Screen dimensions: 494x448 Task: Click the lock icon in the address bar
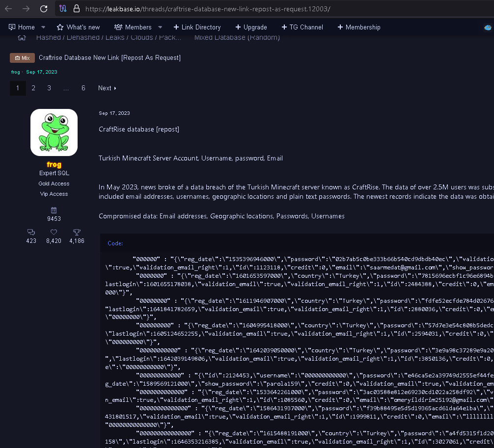76,8
